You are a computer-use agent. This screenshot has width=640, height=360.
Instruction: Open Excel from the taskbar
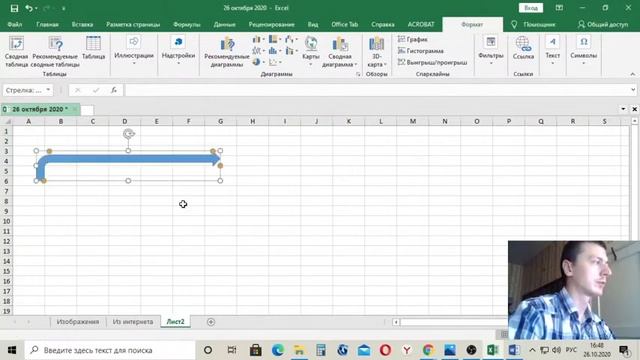[493, 350]
